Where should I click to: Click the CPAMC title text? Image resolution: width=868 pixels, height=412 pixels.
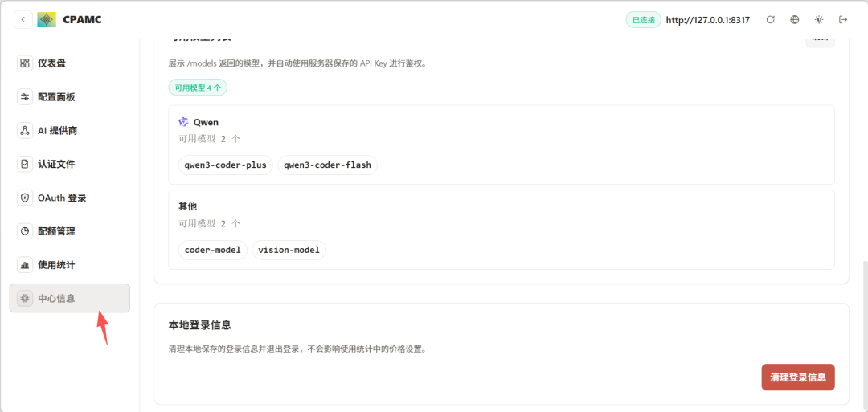tap(83, 20)
